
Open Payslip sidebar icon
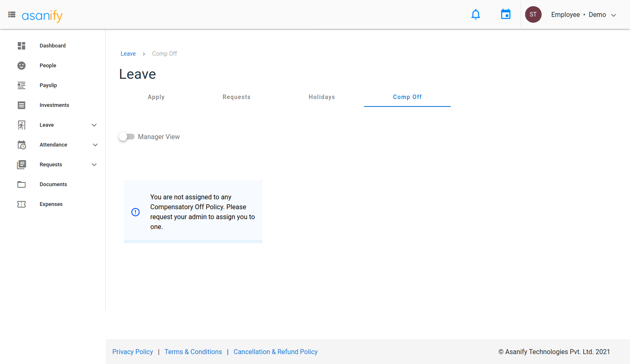pos(21,85)
